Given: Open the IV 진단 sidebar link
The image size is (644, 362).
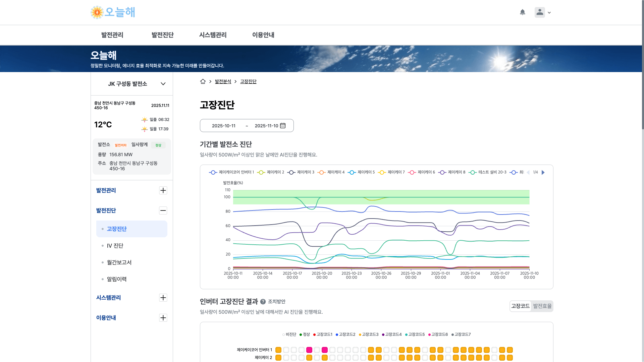Looking at the screenshot, I should point(115,246).
